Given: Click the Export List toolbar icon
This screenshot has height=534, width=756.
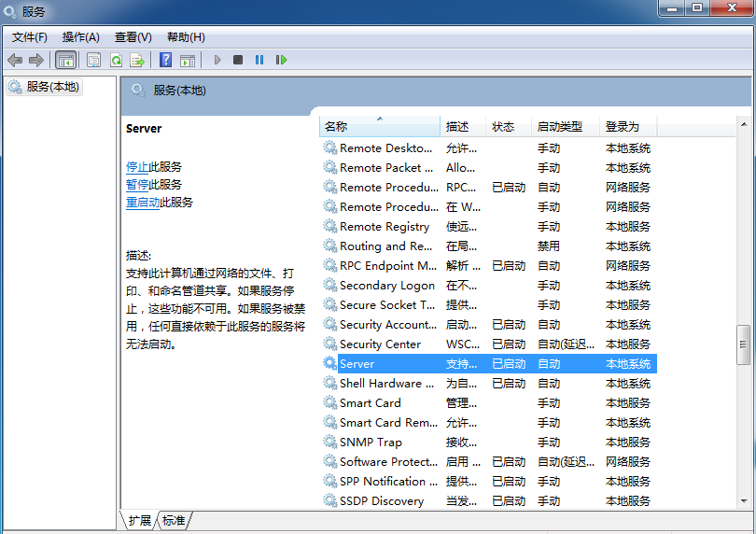Looking at the screenshot, I should 137,61.
